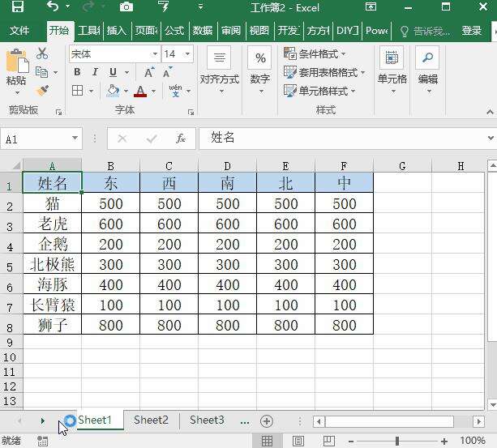Open the 文件 menu tab
Screen dimensions: 497x448
tap(19, 31)
